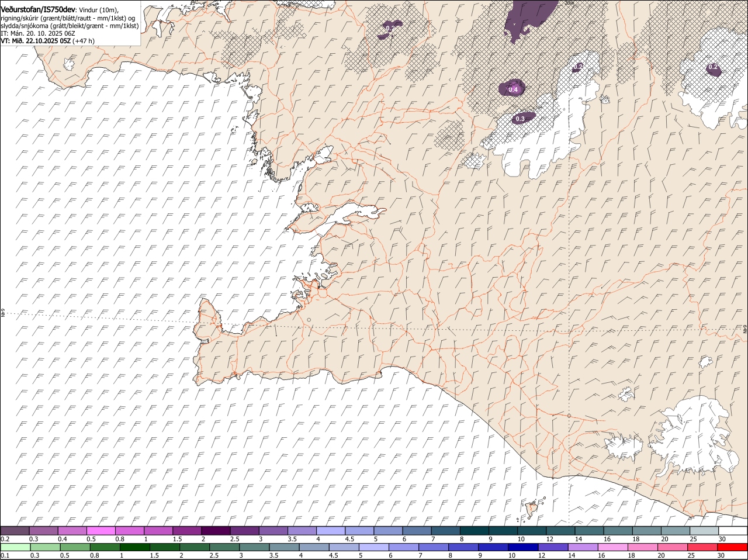The height and width of the screenshot is (560, 748).
Task: Click the small Vestmannaeyjar island off the south coast
Action: pyautogui.click(x=532, y=510)
